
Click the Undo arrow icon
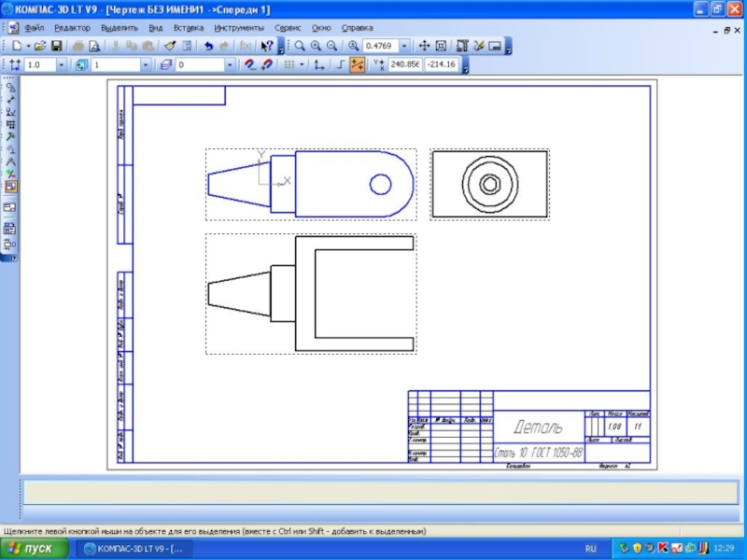pos(208,46)
